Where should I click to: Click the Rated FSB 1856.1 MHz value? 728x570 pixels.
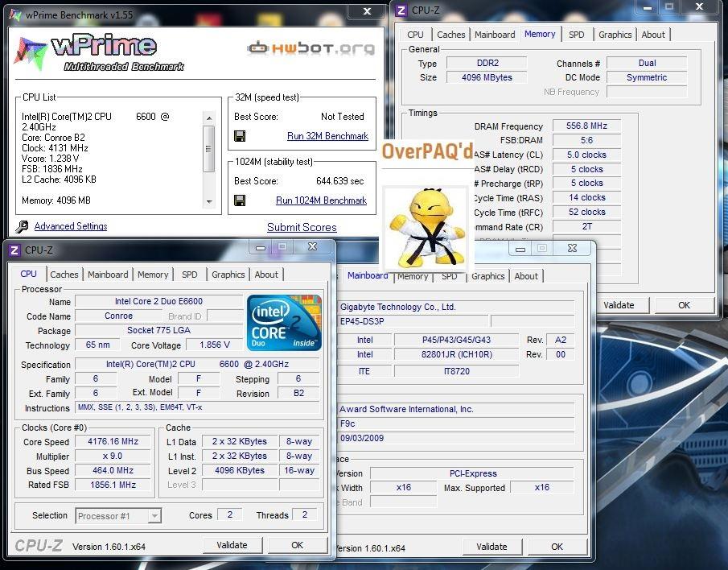pyautogui.click(x=113, y=485)
